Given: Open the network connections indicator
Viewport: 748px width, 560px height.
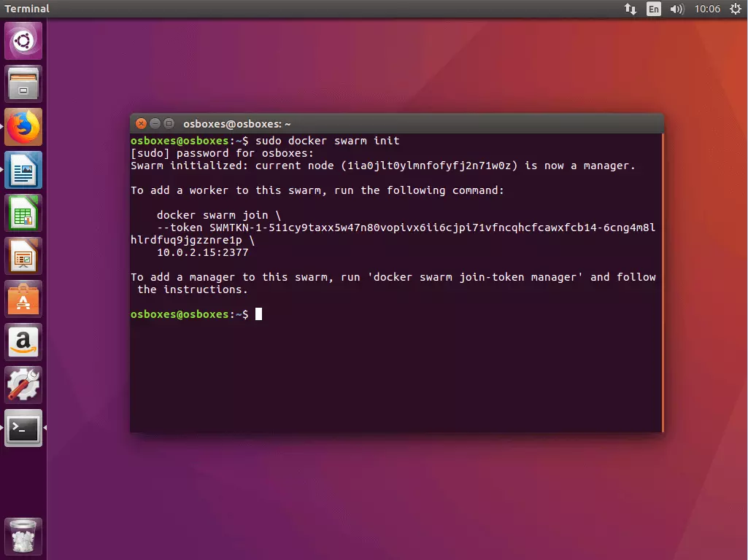Looking at the screenshot, I should (631, 9).
